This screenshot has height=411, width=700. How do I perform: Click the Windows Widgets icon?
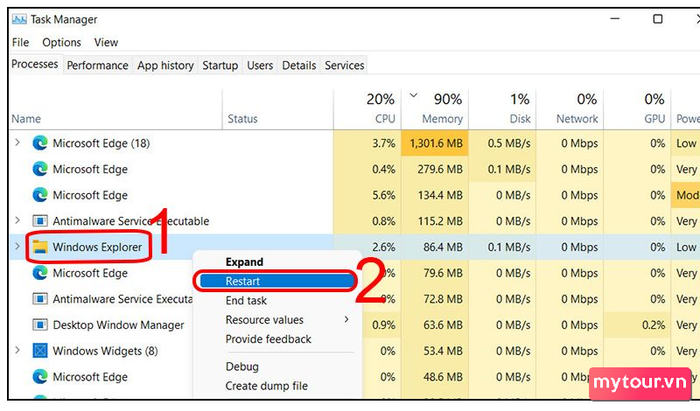pos(40,351)
